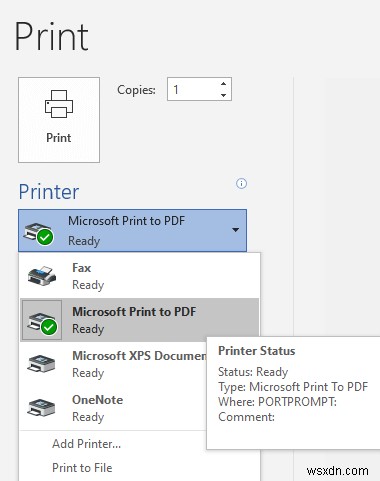Click the OneNote printer icon
The height and width of the screenshot is (481, 380).
[x=41, y=408]
